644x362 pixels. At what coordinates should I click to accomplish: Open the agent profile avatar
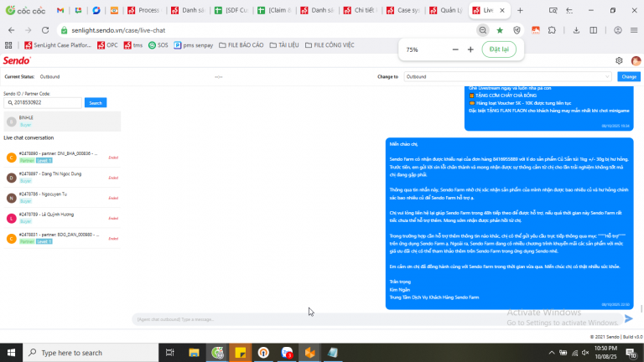pyautogui.click(x=636, y=60)
